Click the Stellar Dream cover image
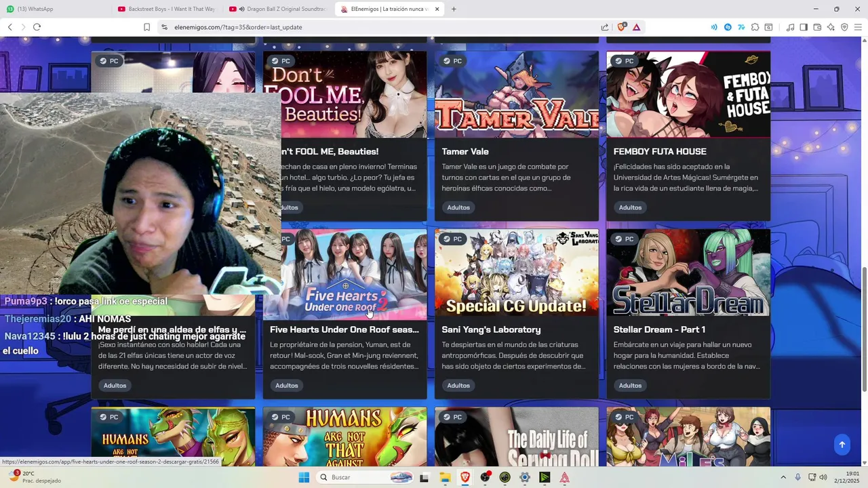 pos(688,272)
